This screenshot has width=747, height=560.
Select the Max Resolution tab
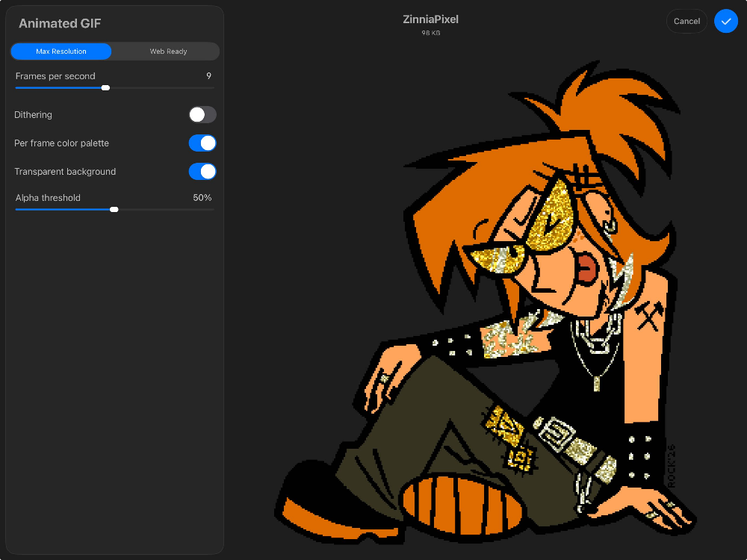click(x=61, y=52)
